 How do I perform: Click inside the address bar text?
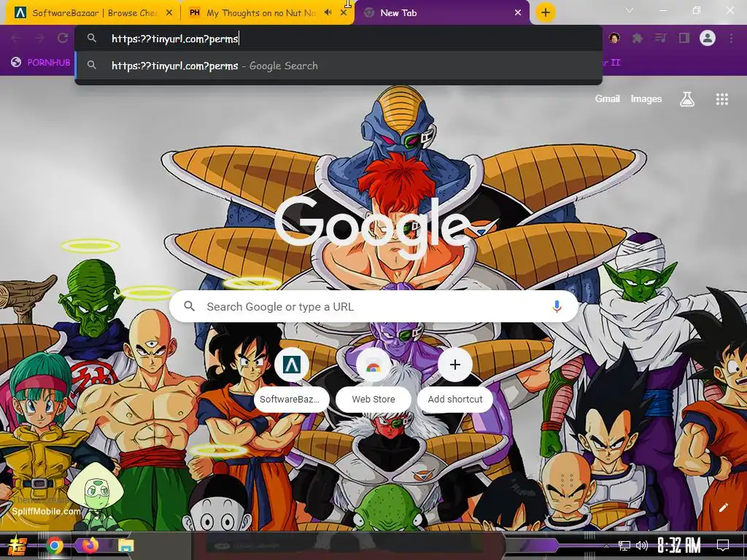[x=175, y=39]
